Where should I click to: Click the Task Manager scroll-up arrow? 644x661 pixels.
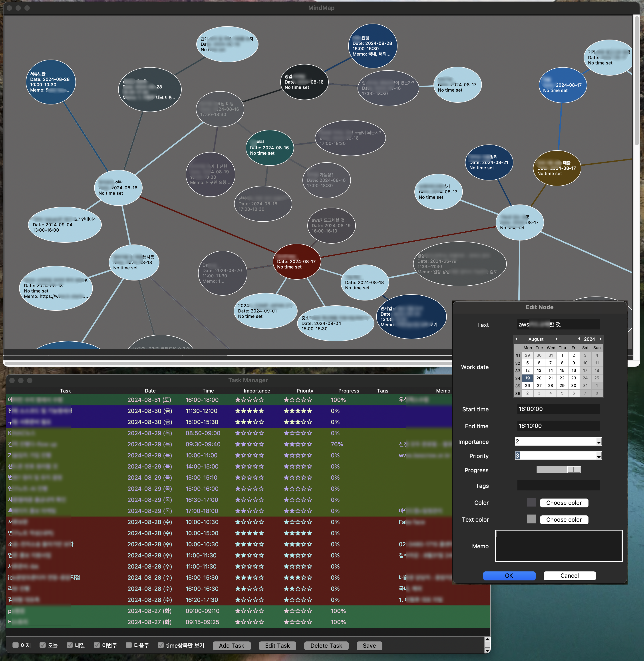487,639
